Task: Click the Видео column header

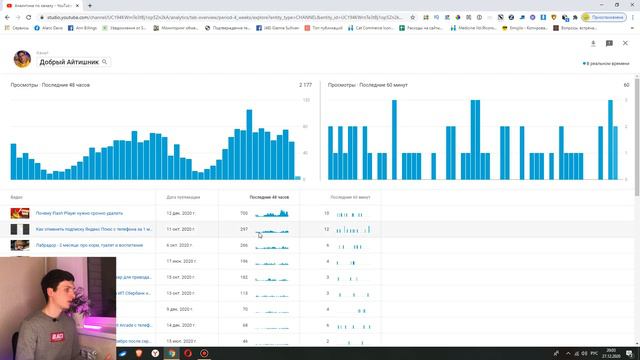Action: click(16, 197)
